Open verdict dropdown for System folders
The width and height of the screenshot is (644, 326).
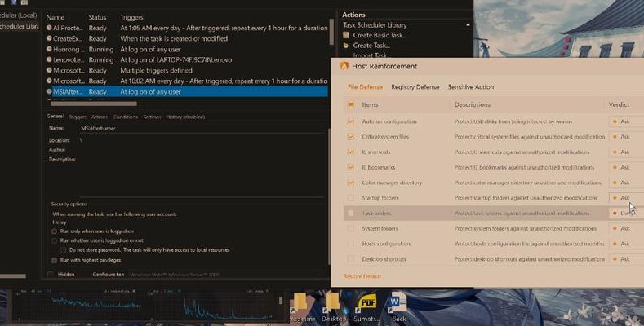pyautogui.click(x=626, y=228)
